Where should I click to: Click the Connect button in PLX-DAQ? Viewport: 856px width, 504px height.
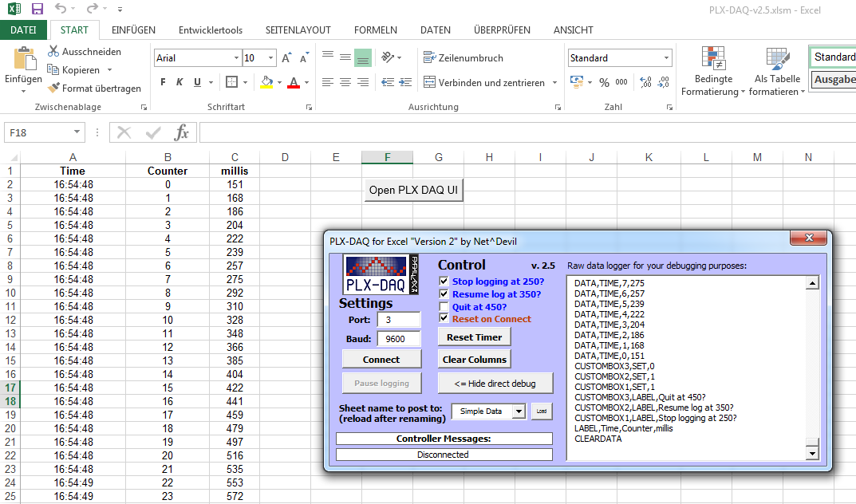[x=381, y=360]
